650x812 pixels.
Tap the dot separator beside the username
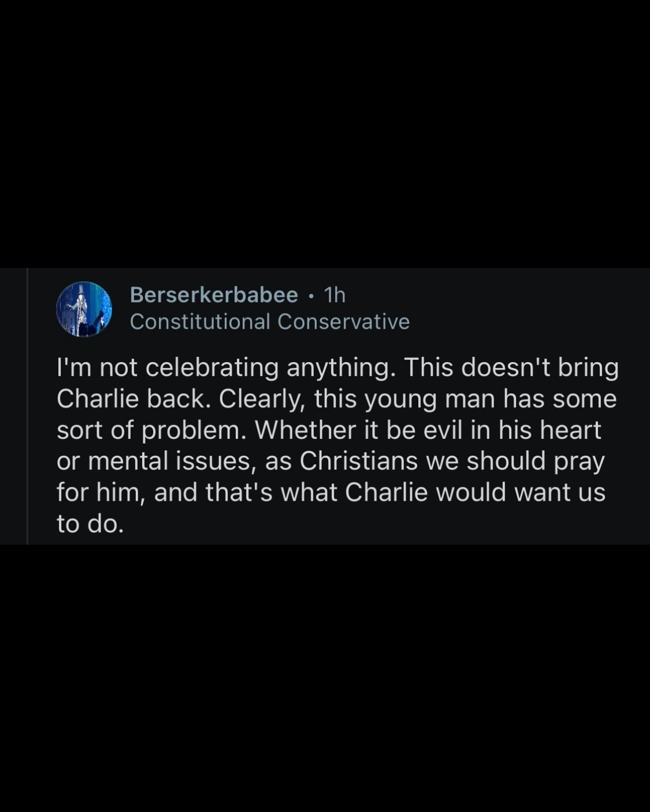coord(311,296)
